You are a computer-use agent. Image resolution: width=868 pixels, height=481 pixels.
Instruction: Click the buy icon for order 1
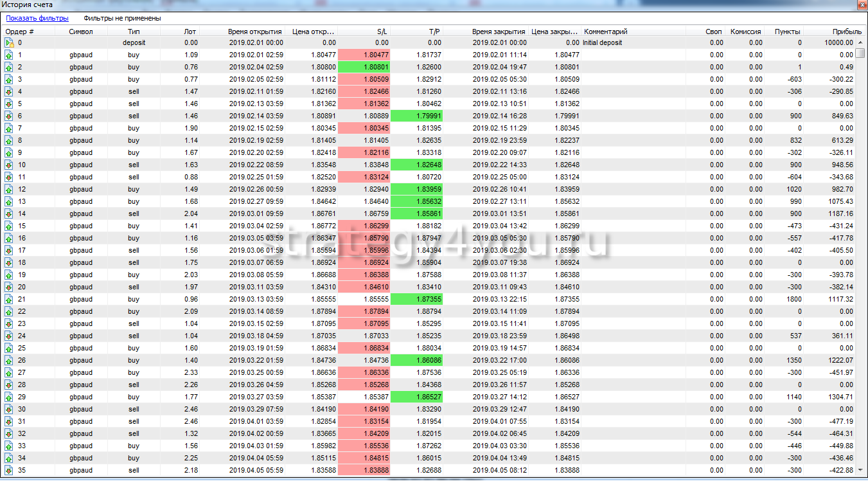9,55
